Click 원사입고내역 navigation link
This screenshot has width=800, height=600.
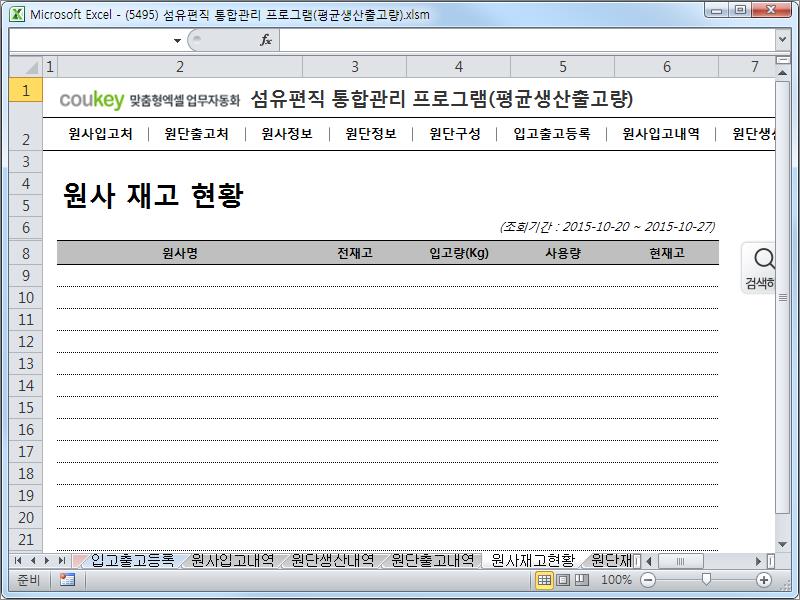coord(661,134)
